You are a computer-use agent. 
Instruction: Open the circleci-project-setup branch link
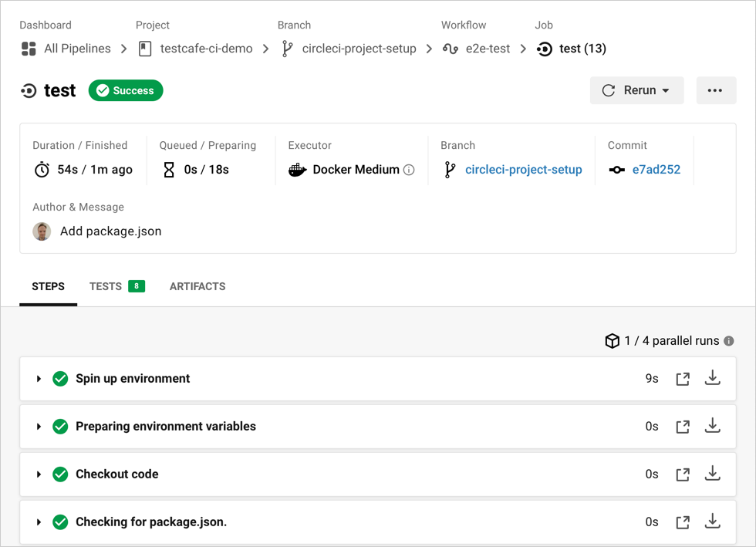point(523,170)
